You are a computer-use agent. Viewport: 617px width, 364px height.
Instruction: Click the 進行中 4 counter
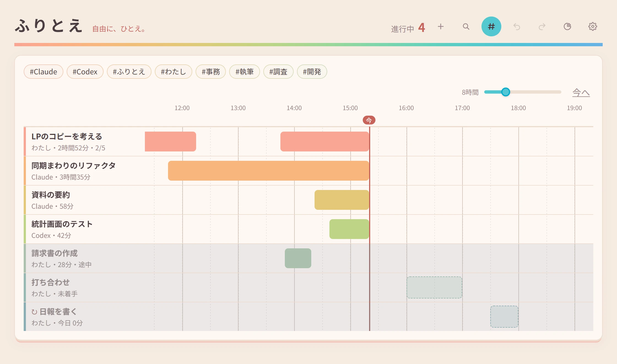[x=408, y=28]
